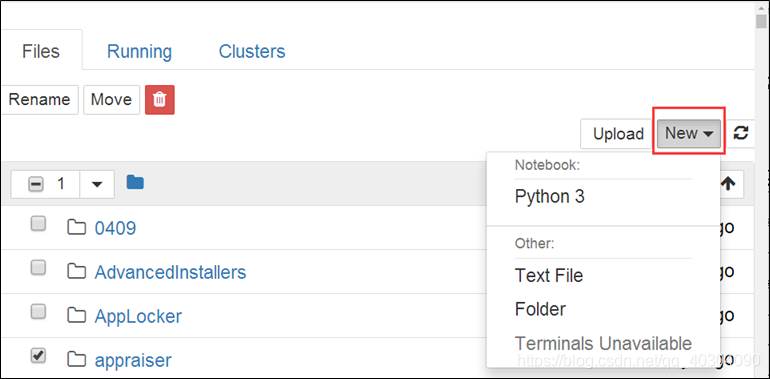Toggle the select-all minus checkbox
The width and height of the screenshot is (770, 379).
click(36, 185)
